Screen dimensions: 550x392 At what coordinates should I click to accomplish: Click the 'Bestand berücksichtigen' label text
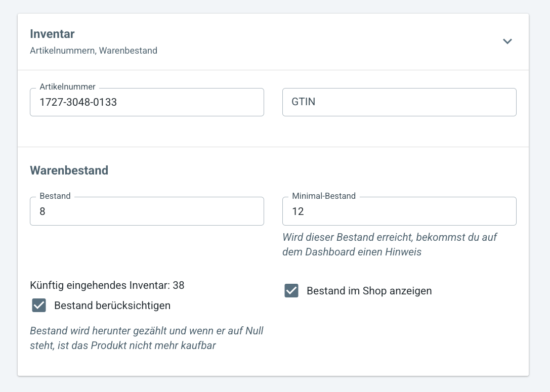point(112,306)
